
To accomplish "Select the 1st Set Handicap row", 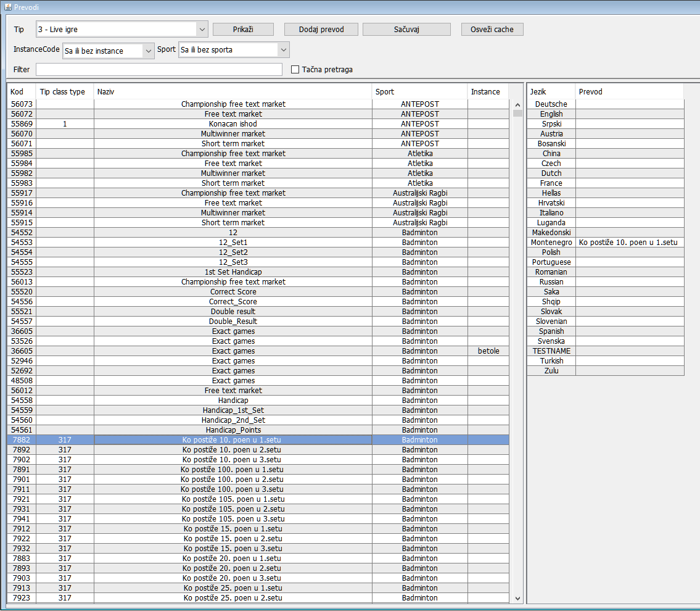I will (x=258, y=272).
